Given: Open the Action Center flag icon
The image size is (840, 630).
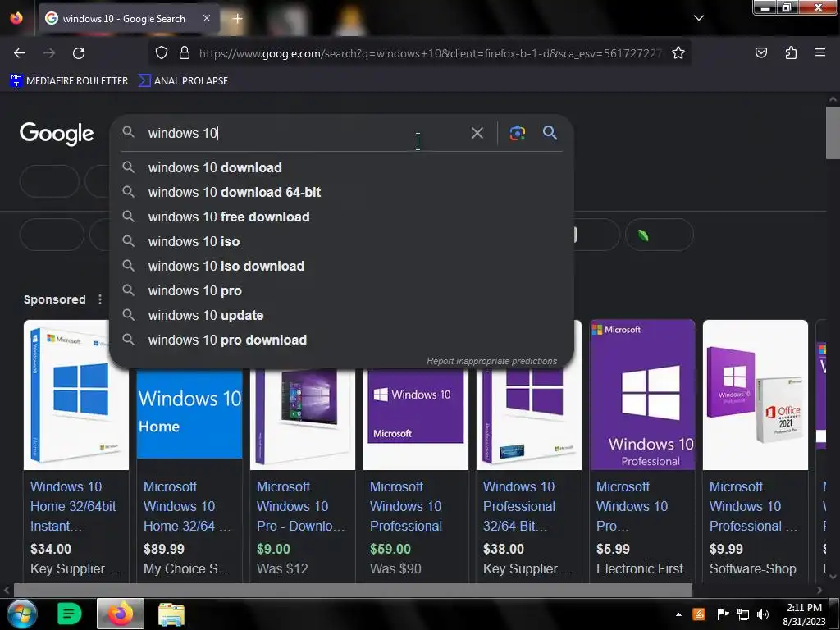Looking at the screenshot, I should (723, 614).
